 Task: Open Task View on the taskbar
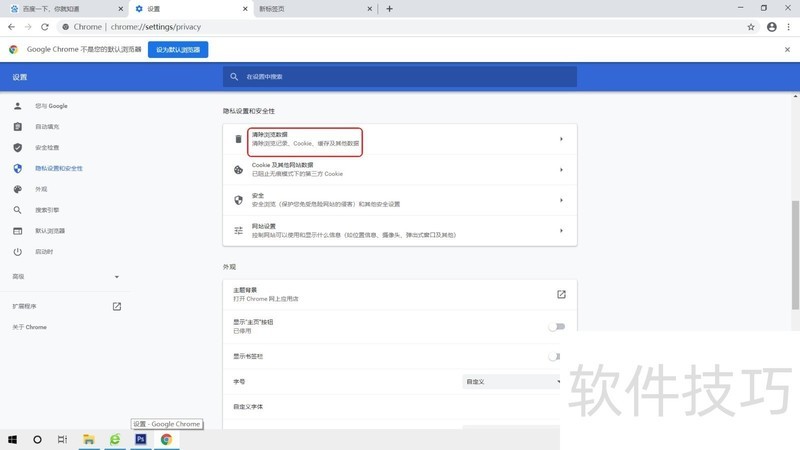point(62,439)
